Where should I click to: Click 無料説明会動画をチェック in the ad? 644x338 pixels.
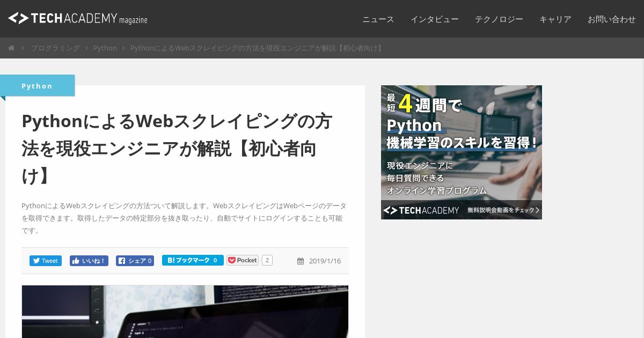tap(503, 210)
